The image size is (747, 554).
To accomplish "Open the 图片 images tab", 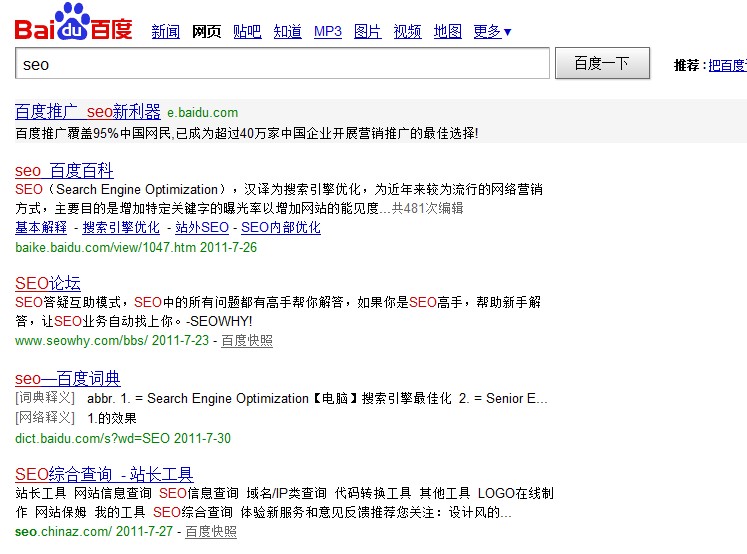I will [x=367, y=32].
